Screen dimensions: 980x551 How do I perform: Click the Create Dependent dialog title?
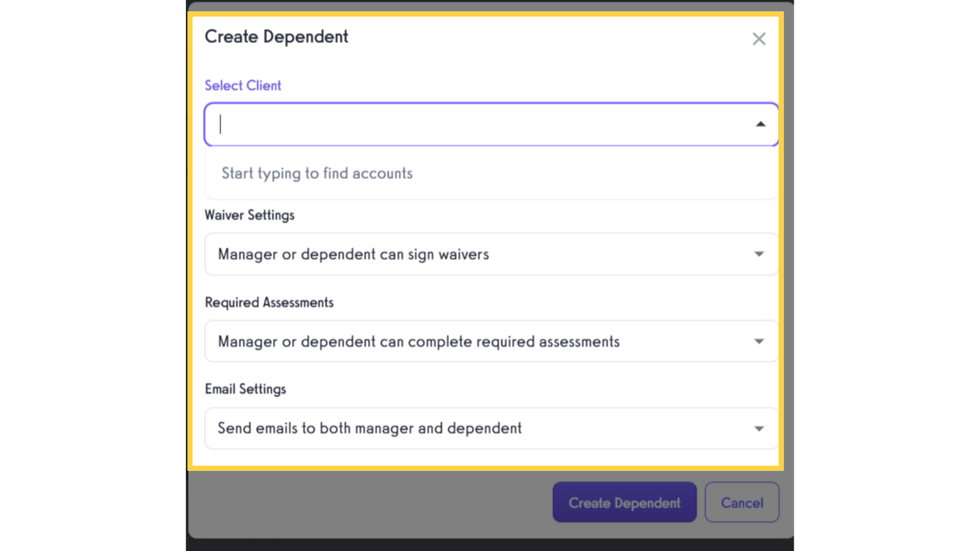click(277, 37)
